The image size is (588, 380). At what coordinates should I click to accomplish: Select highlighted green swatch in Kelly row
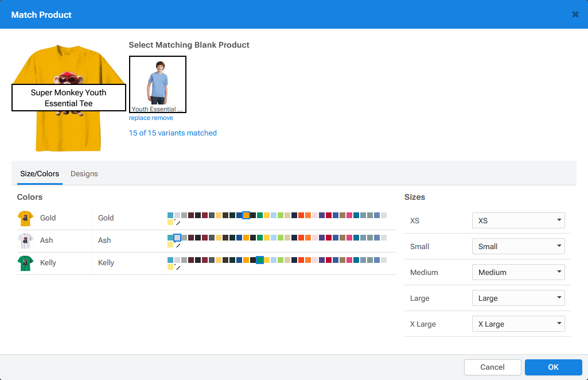click(260, 260)
